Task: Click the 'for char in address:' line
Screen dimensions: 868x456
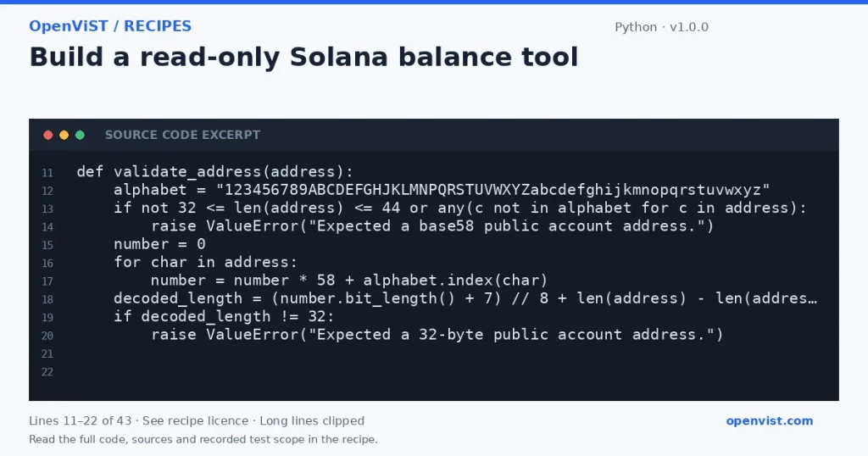Action: coord(205,262)
